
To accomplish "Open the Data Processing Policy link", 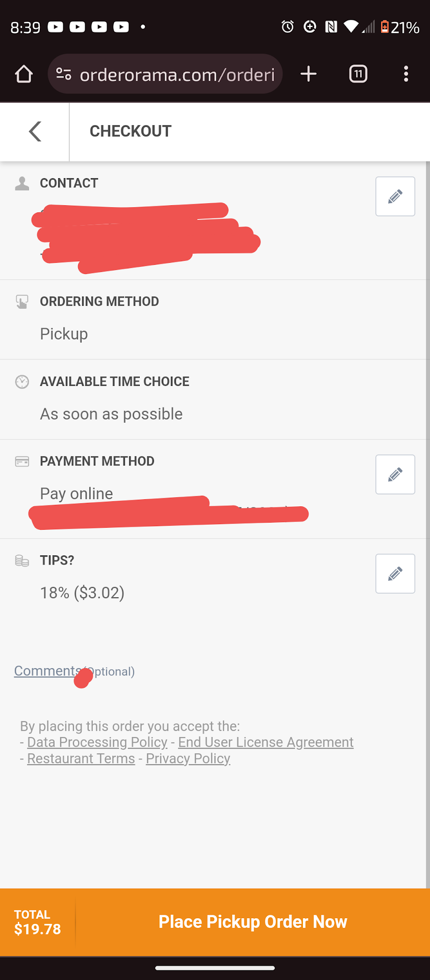I will click(x=97, y=742).
